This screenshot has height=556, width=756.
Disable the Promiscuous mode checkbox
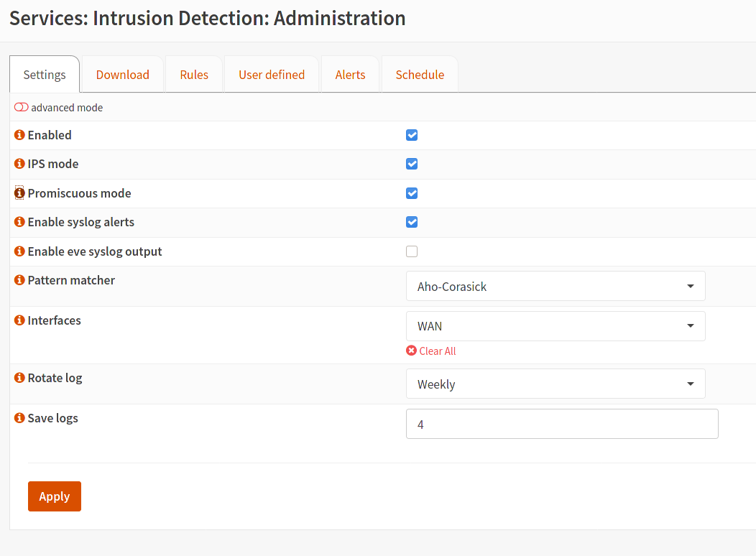pyautogui.click(x=412, y=193)
